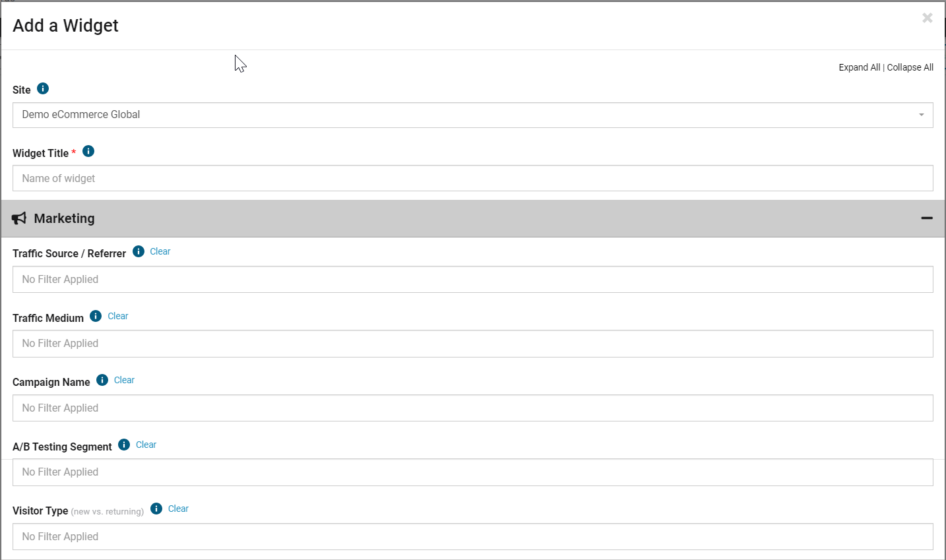Image resolution: width=946 pixels, height=560 pixels.
Task: Open the A/B Testing Segment filter dropdown
Action: [x=472, y=472]
